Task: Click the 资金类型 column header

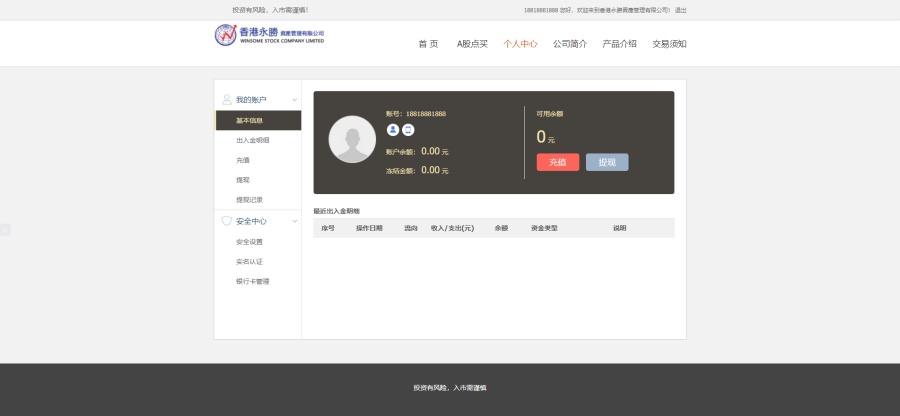Action: pyautogui.click(x=544, y=228)
